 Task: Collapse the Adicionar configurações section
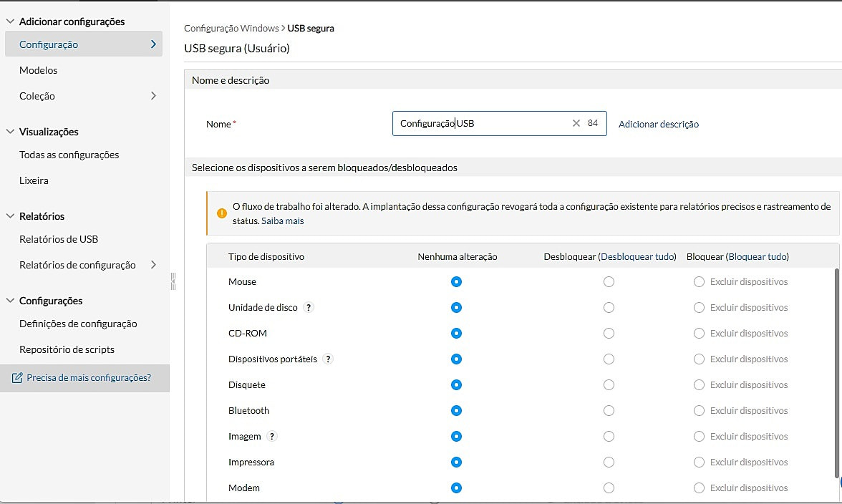tap(10, 21)
